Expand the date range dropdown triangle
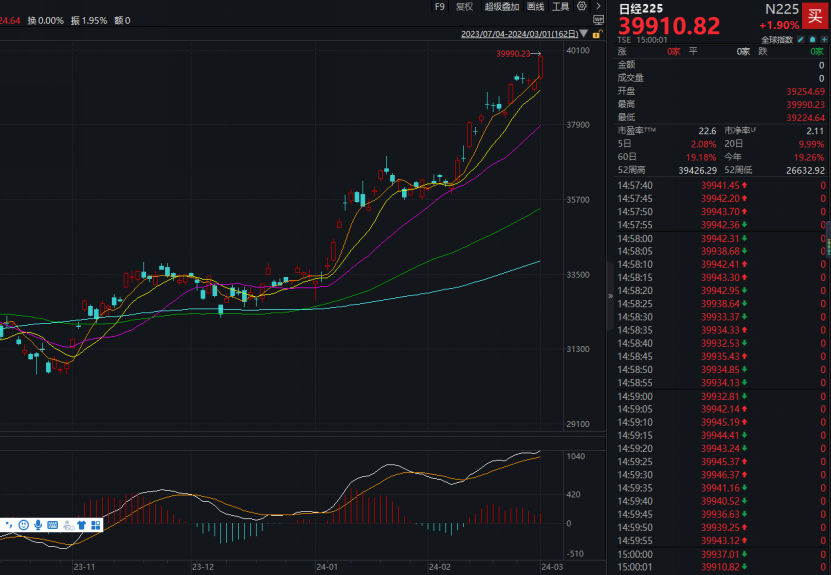 click(584, 34)
